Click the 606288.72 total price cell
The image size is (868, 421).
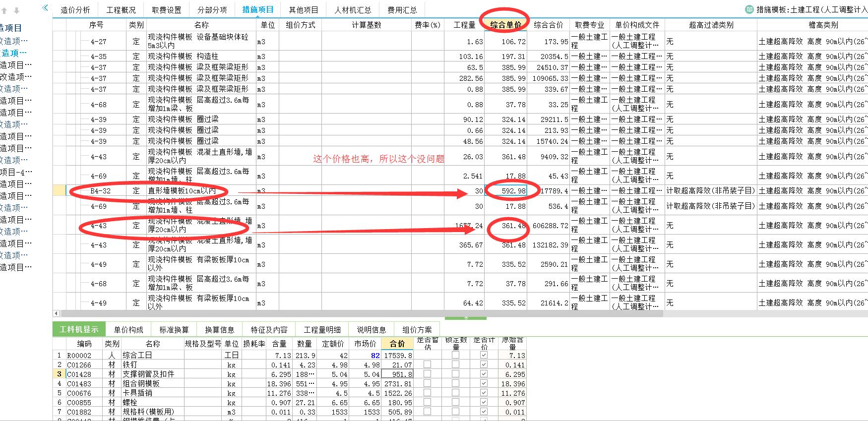point(548,226)
